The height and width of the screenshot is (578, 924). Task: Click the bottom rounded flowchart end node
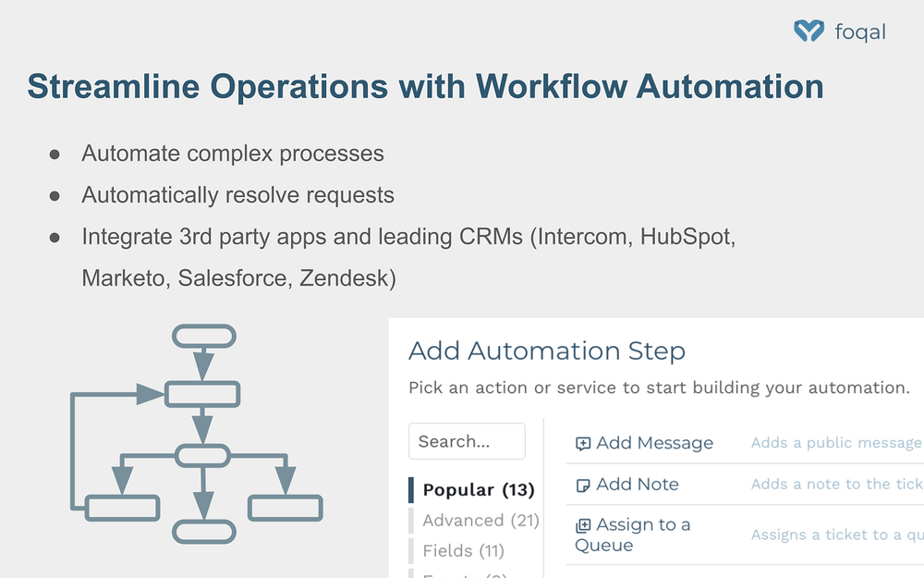(x=204, y=532)
